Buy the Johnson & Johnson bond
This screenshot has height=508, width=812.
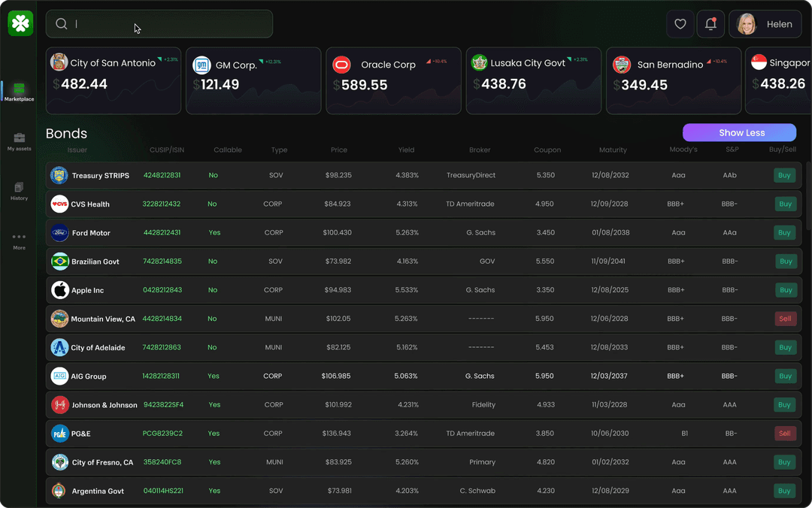(x=784, y=404)
